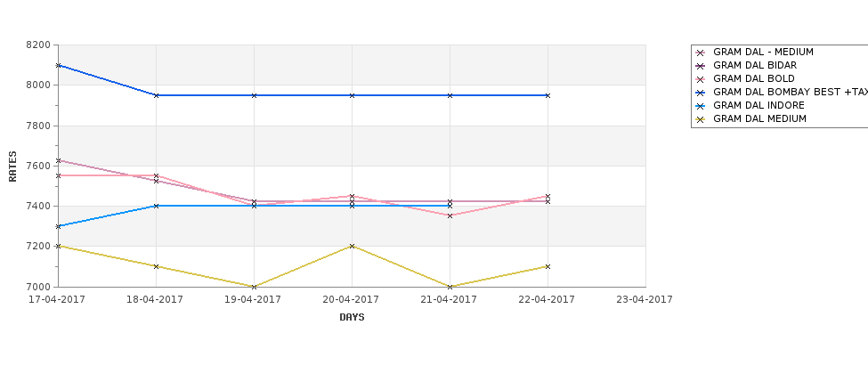Click the RATES axis title
Image resolution: width=868 pixels, height=382 pixels.
coord(12,167)
